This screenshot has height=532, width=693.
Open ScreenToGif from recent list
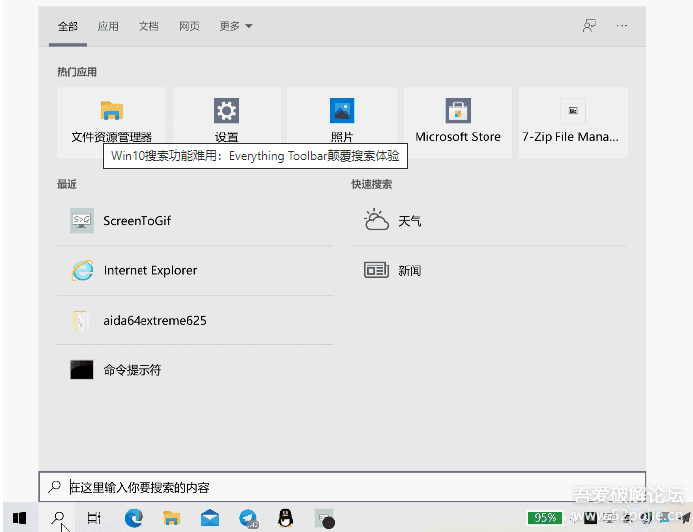136,221
